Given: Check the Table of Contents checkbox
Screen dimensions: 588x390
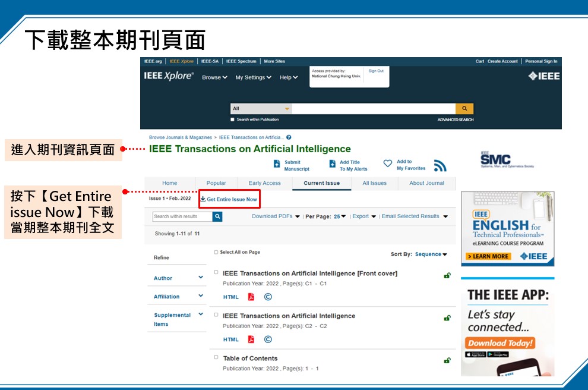Looking at the screenshot, I should pos(216,357).
